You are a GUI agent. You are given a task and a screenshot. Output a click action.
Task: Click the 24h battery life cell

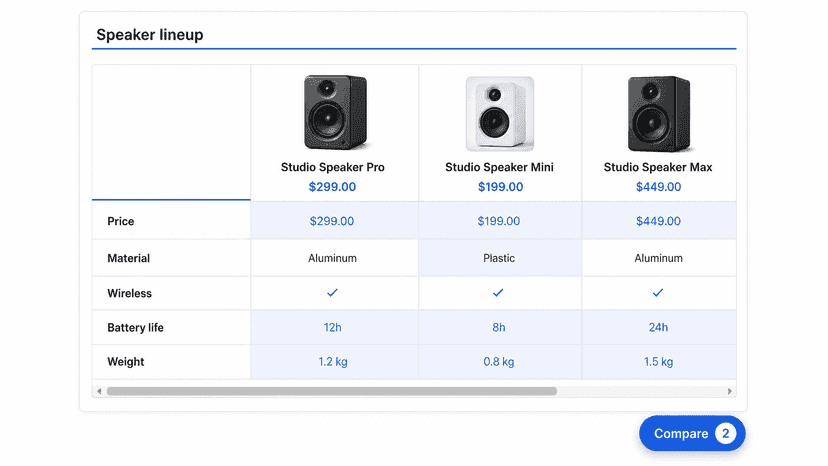(x=658, y=328)
